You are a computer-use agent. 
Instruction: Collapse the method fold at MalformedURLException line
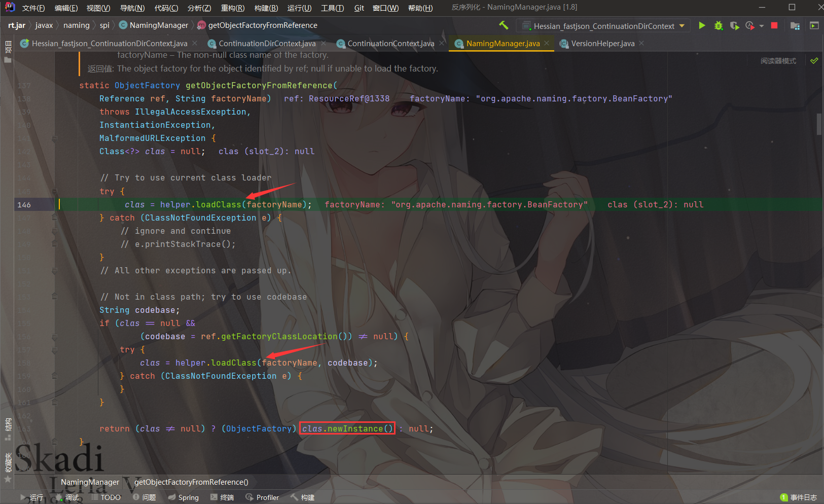[x=54, y=138]
